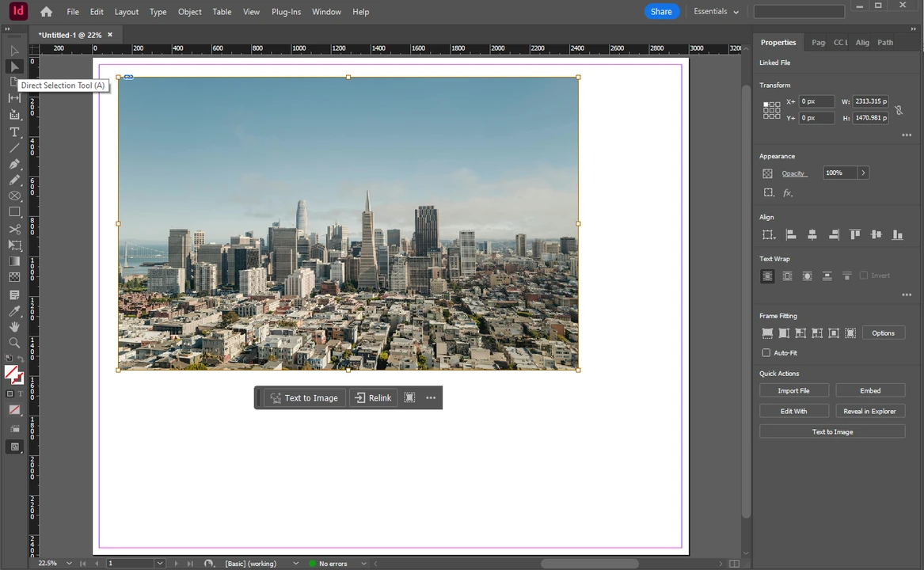Select the Note Tool
Image resolution: width=924 pixels, height=570 pixels.
pos(15,294)
